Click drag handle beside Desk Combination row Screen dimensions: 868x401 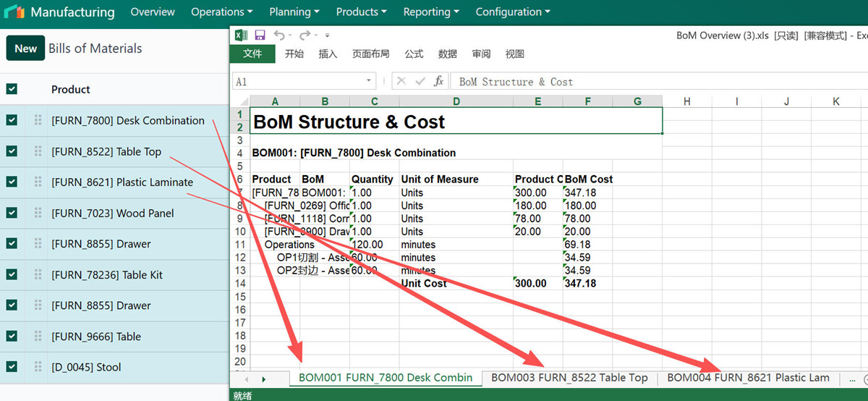tap(38, 121)
